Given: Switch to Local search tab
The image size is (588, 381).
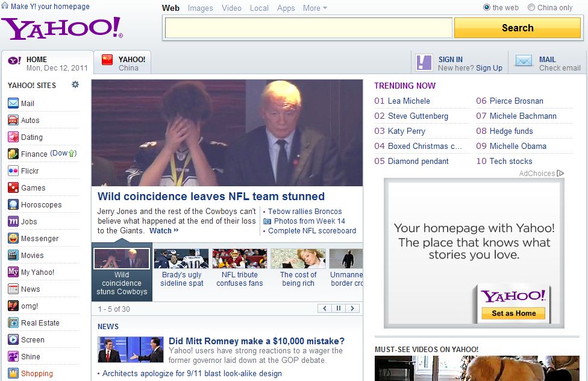Looking at the screenshot, I should (259, 8).
